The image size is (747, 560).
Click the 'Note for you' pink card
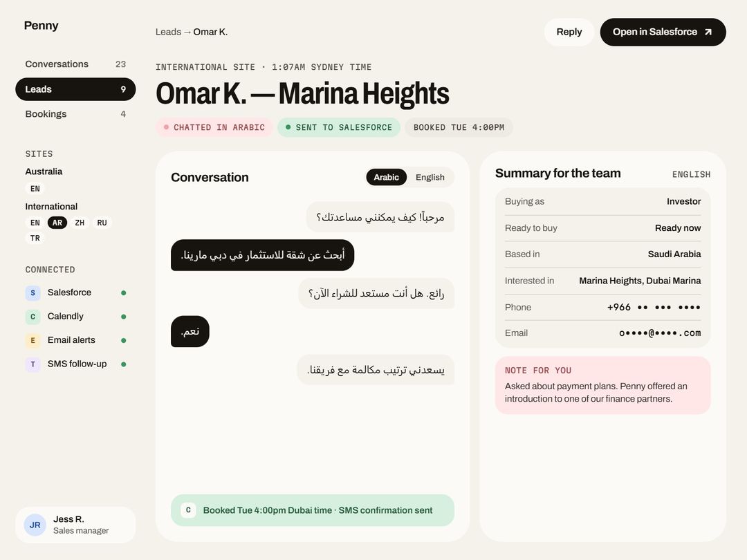tap(602, 385)
